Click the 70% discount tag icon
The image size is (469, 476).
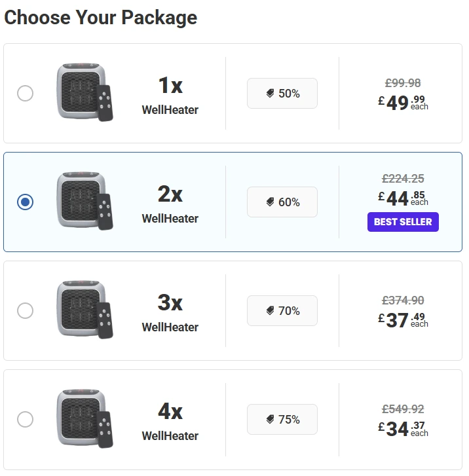point(270,311)
